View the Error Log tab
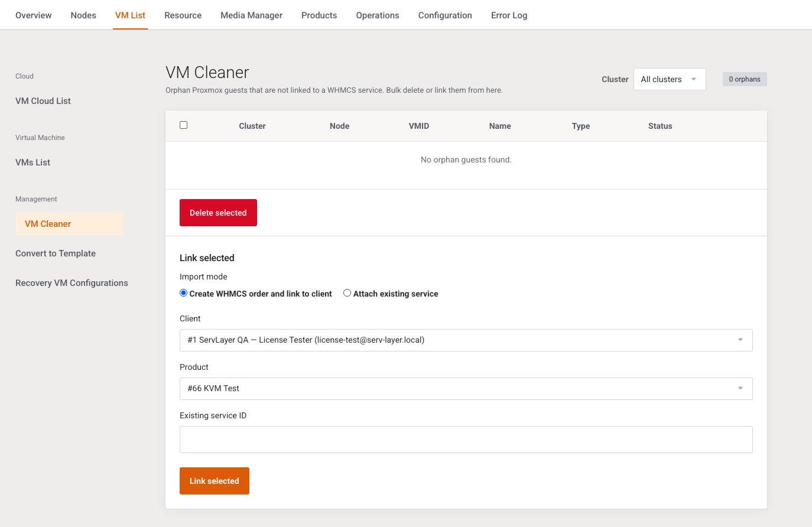Screen dimensions: 812x527 coord(509,15)
